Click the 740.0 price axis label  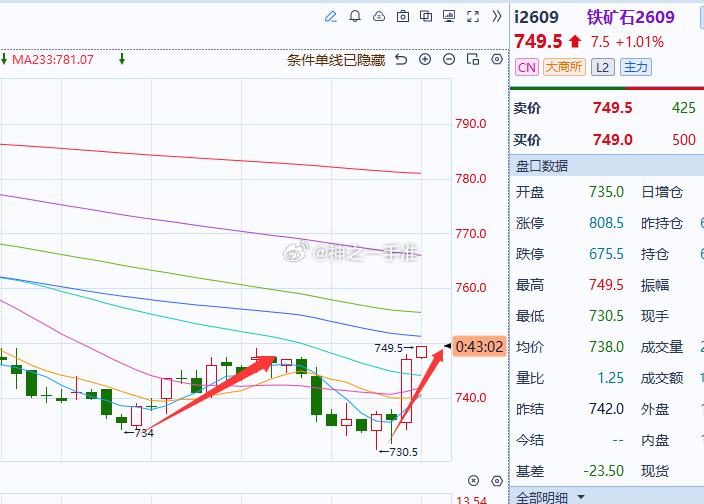pyautogui.click(x=471, y=398)
